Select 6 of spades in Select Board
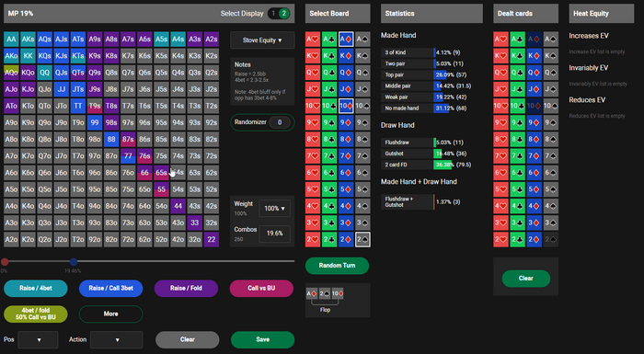644x354 pixels. [x=362, y=173]
